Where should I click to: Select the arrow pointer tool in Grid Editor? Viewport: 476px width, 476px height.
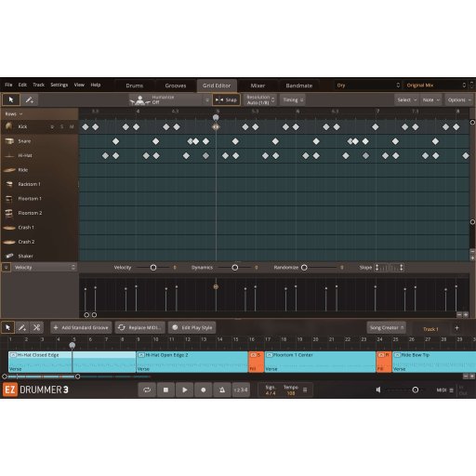[11, 99]
